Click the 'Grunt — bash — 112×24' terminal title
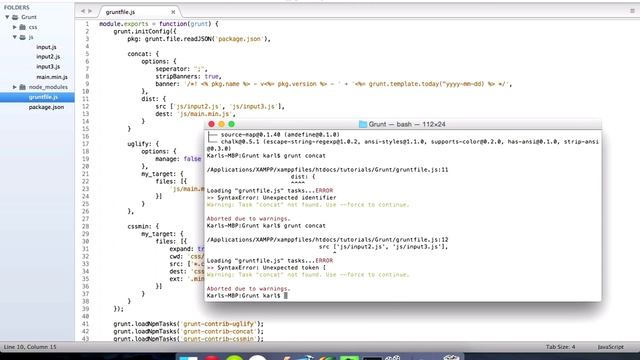The height and width of the screenshot is (360, 640). (x=407, y=124)
